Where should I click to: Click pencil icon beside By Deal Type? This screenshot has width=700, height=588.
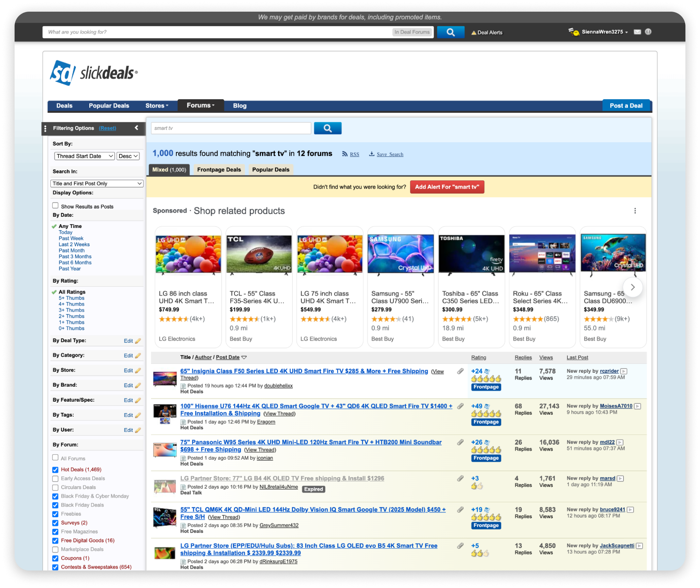pyautogui.click(x=138, y=341)
